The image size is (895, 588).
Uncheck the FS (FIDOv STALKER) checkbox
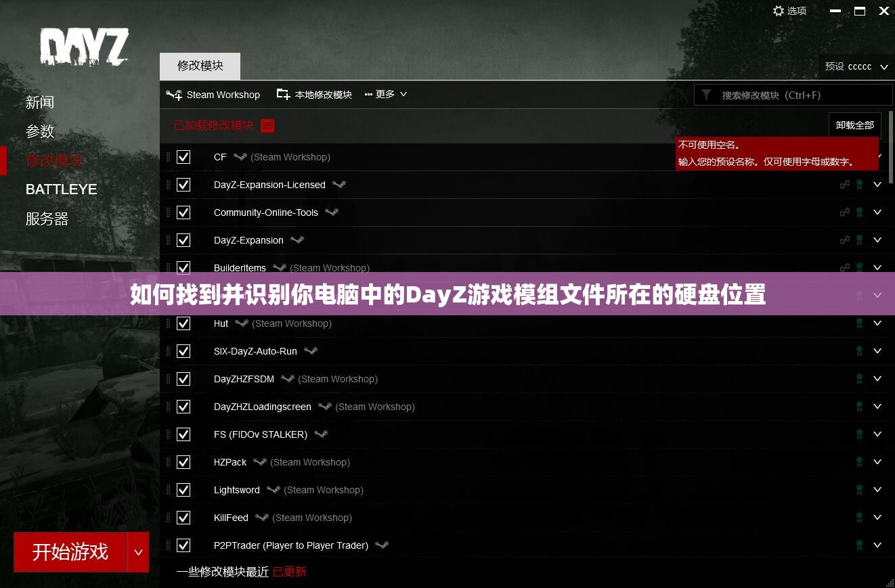tap(183, 434)
